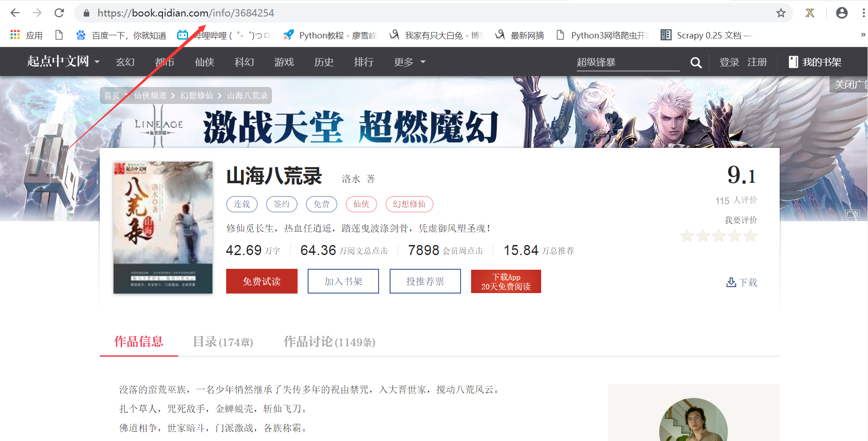Click the red 仙侠 tag

click(x=361, y=204)
